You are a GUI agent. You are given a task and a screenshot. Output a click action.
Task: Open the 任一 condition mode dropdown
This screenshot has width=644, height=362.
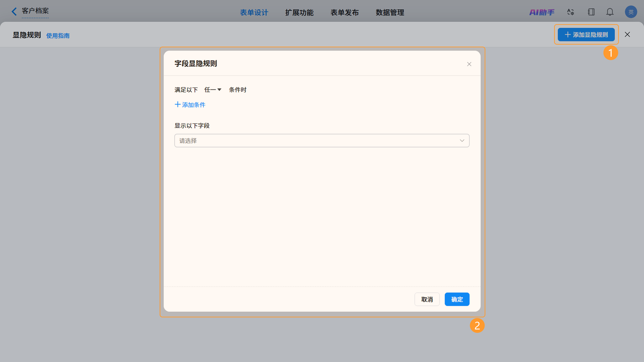tap(213, 90)
